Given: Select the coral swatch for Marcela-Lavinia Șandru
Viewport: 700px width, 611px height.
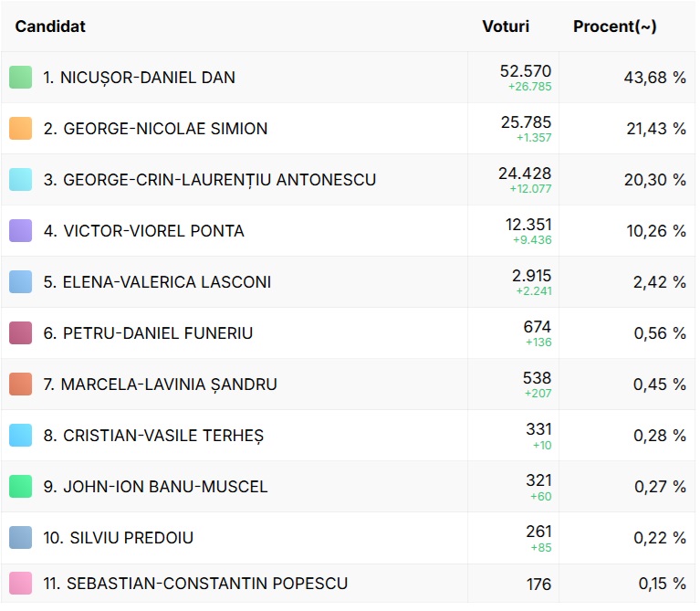Looking at the screenshot, I should point(21,385).
